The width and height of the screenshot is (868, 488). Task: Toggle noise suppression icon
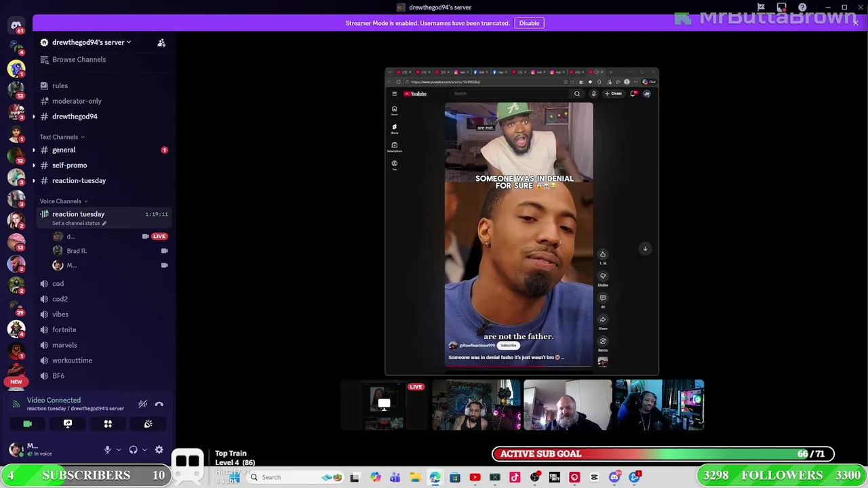142,404
